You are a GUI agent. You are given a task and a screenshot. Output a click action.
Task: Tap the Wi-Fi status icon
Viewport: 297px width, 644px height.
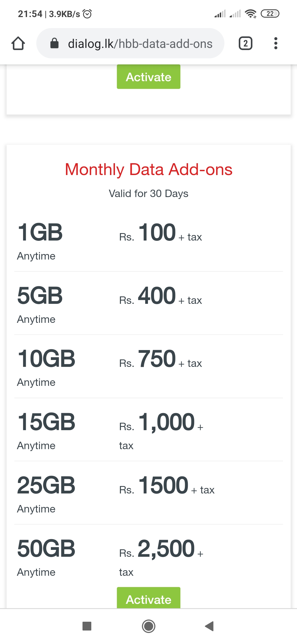click(x=251, y=13)
